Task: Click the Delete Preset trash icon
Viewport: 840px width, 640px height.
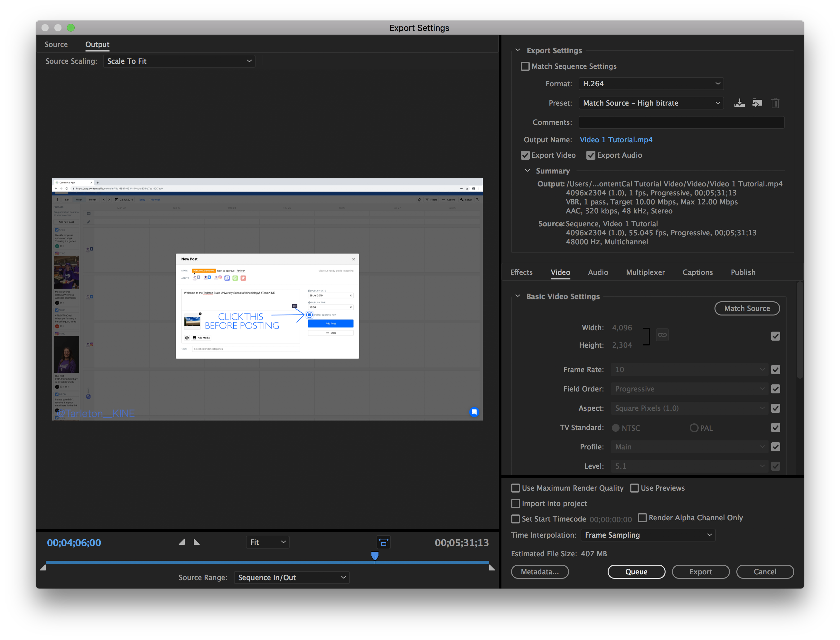Action: [775, 103]
